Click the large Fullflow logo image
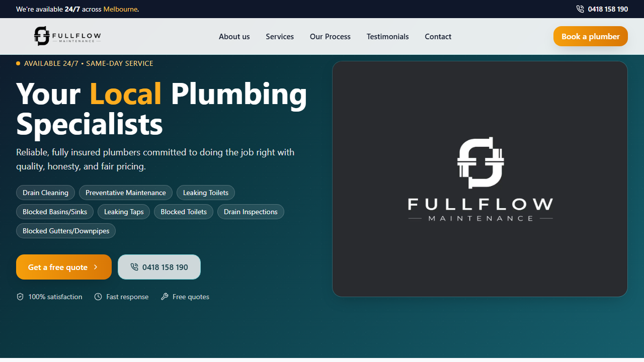 [480, 179]
